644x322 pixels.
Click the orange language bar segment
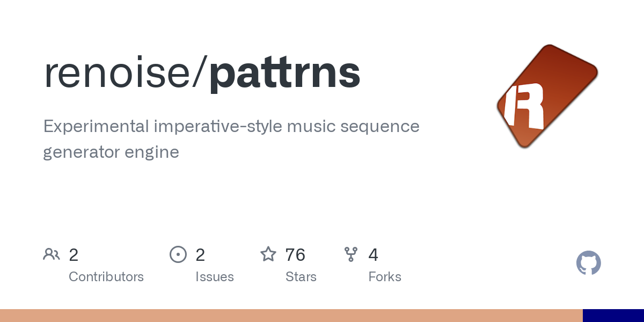291,316
